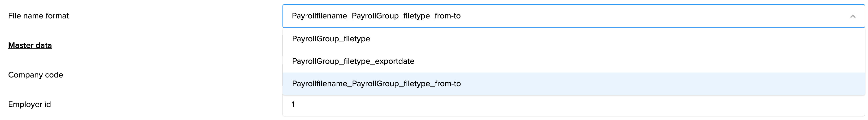This screenshot has width=868, height=120.
Task: Open the underlined Master data link
Action: 30,46
